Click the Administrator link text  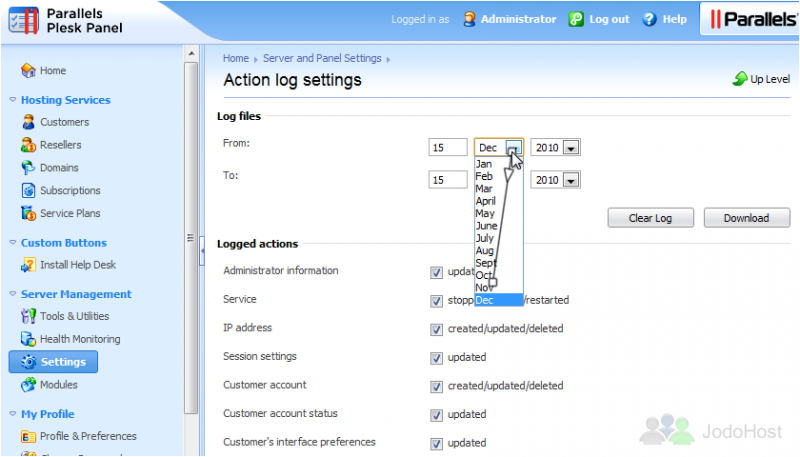point(518,19)
